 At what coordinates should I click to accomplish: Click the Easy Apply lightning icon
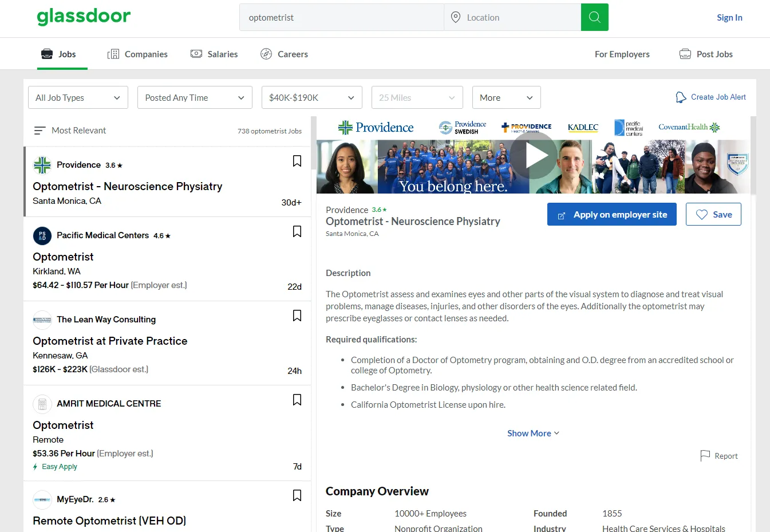click(x=35, y=467)
